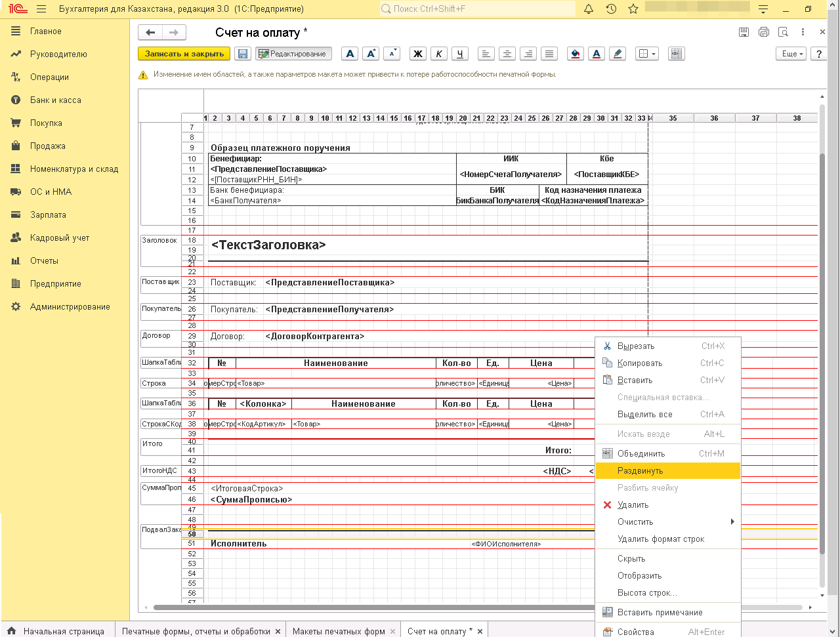840x637 pixels.
Task: Toggle underline (Ч) formatting
Action: (460, 54)
